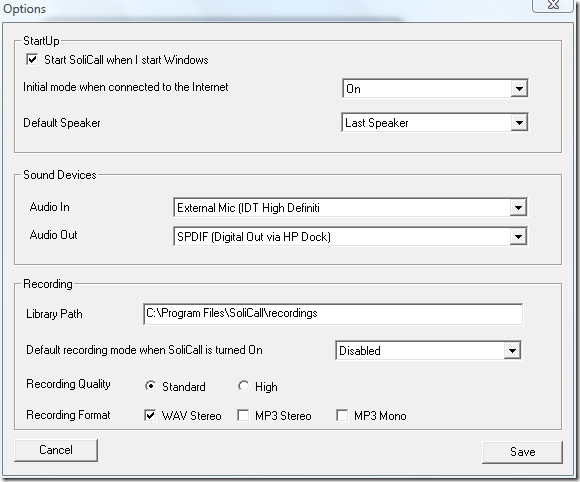
Task: Click the Library Path text field
Action: tap(333, 314)
